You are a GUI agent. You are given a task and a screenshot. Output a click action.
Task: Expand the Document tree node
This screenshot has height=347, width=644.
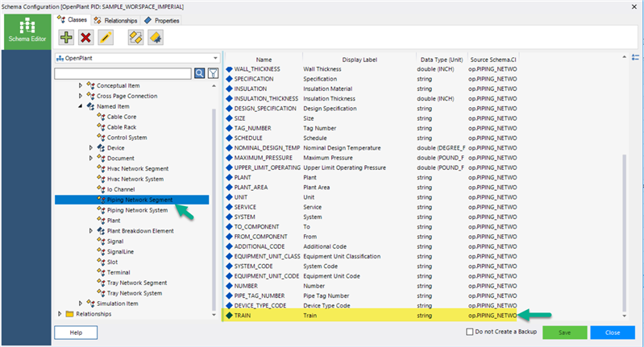(91, 158)
